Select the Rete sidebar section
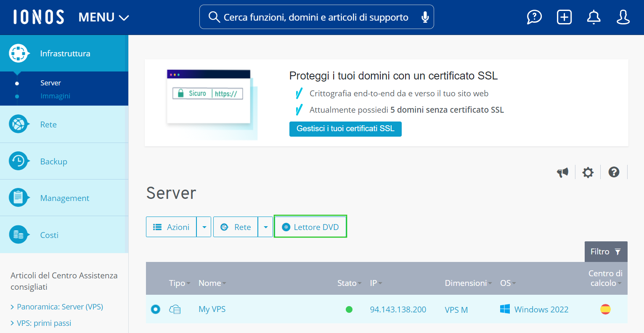The width and height of the screenshot is (644, 333). 64,124
